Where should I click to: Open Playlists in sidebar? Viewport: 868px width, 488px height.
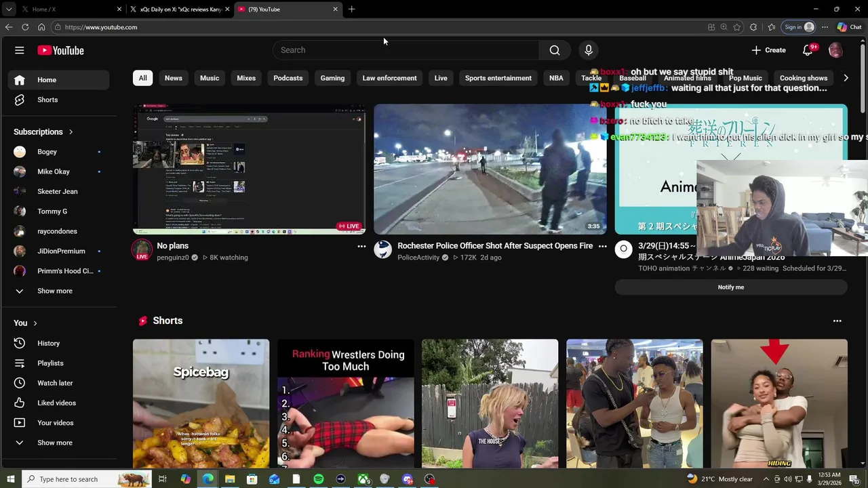click(58, 363)
